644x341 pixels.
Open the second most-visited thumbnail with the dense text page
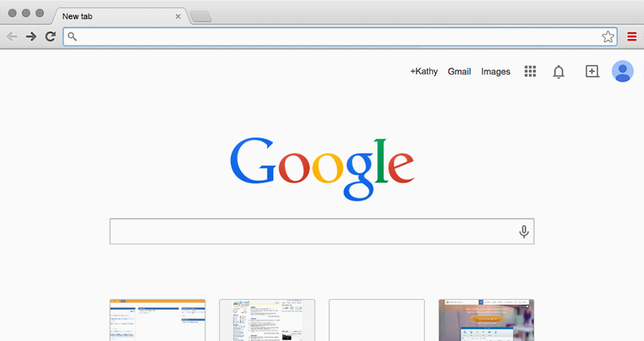pyautogui.click(x=267, y=320)
